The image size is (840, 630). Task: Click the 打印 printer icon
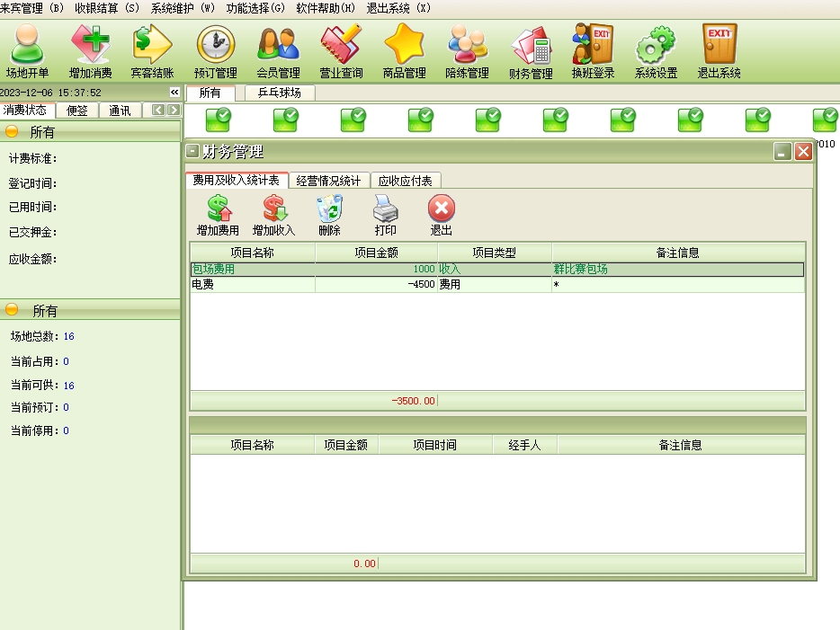(385, 216)
